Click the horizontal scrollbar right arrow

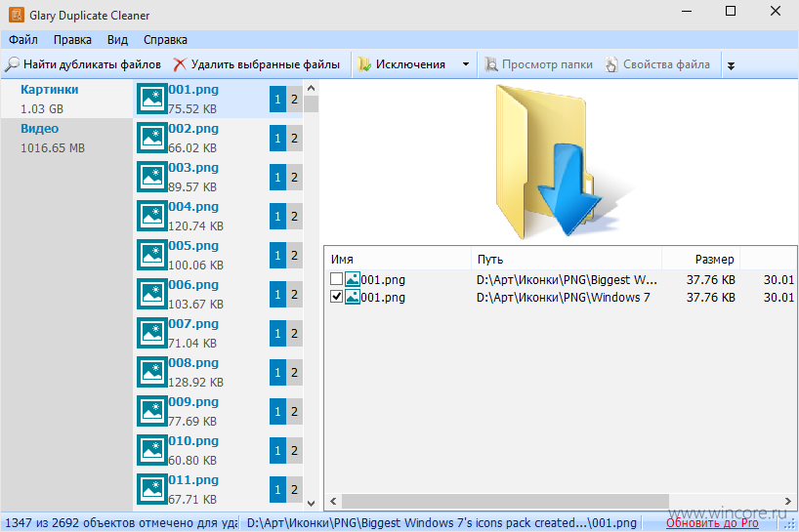[788, 501]
